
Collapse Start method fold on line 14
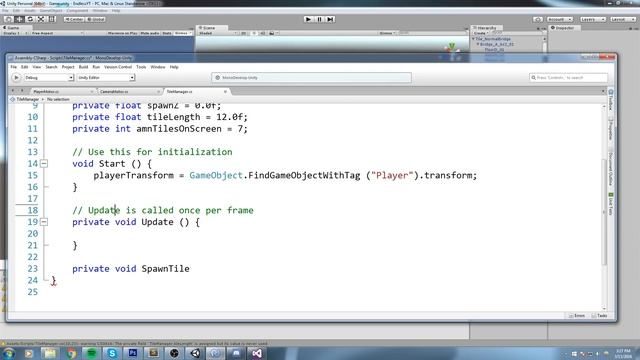(x=44, y=164)
